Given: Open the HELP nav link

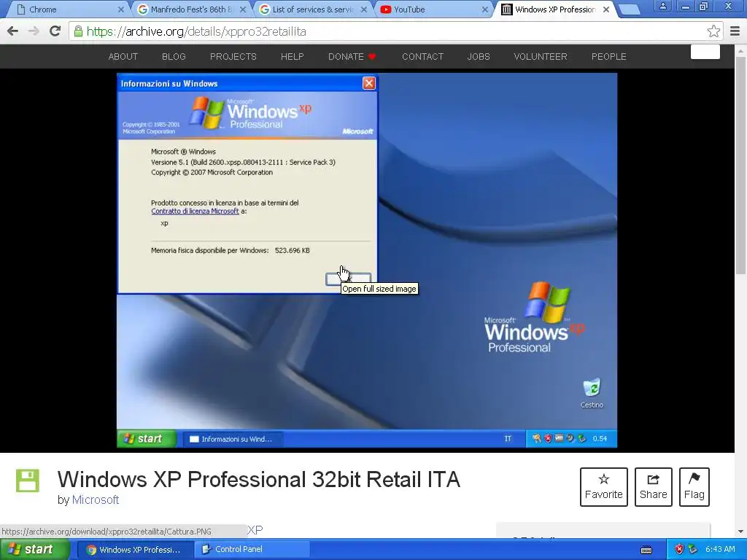Looking at the screenshot, I should pyautogui.click(x=292, y=57).
